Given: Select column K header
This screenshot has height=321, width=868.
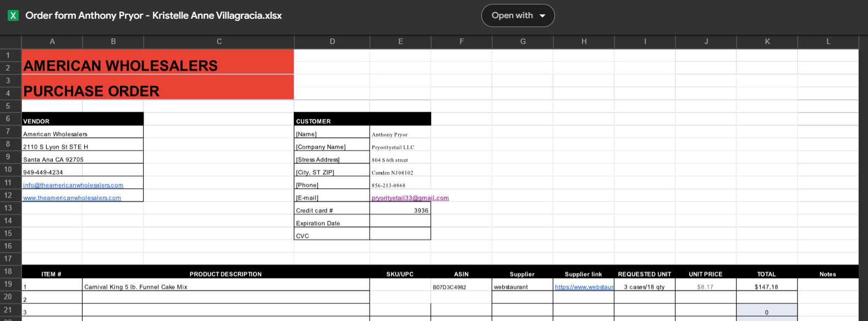Looking at the screenshot, I should pos(767,41).
